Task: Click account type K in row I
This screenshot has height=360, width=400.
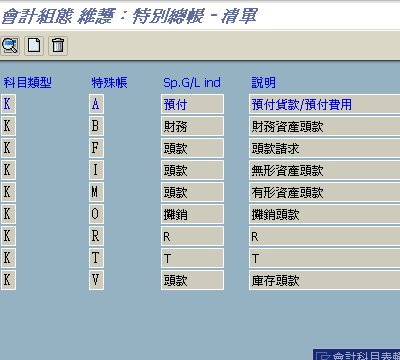Action: pyautogui.click(x=8, y=170)
